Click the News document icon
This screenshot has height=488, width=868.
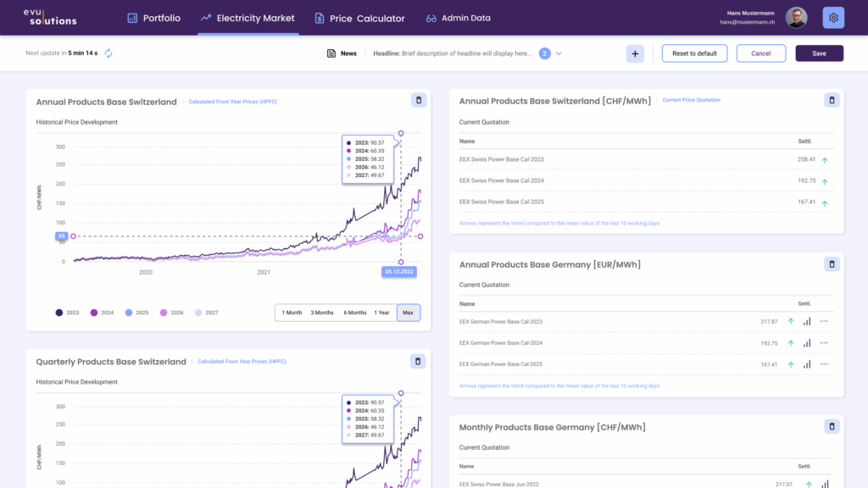click(x=331, y=53)
